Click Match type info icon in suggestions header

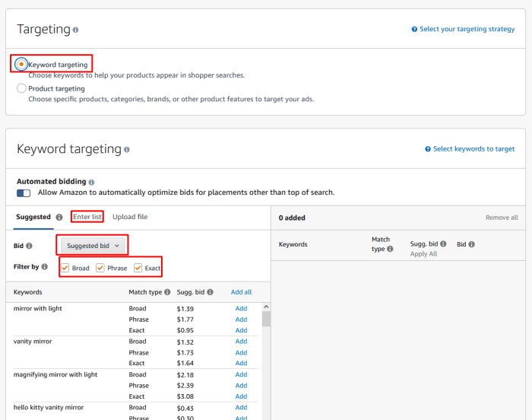click(167, 292)
